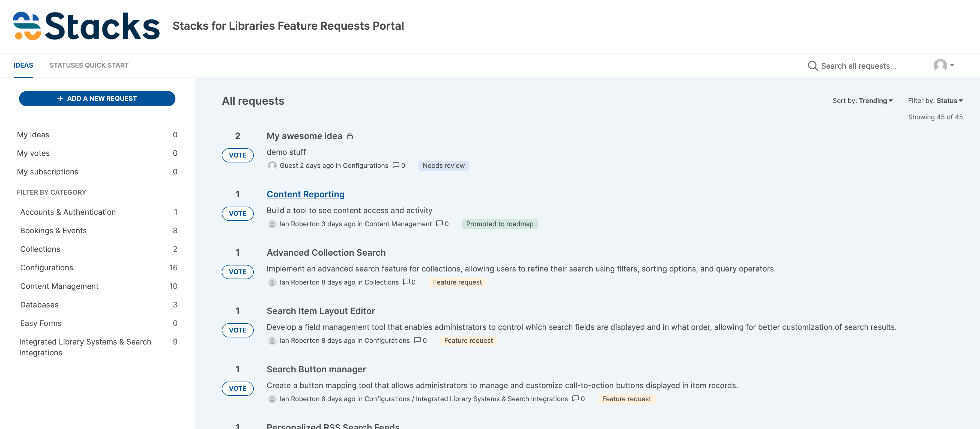Click avatar on Search Button manager
This screenshot has height=429, width=980.
pyautogui.click(x=272, y=399)
